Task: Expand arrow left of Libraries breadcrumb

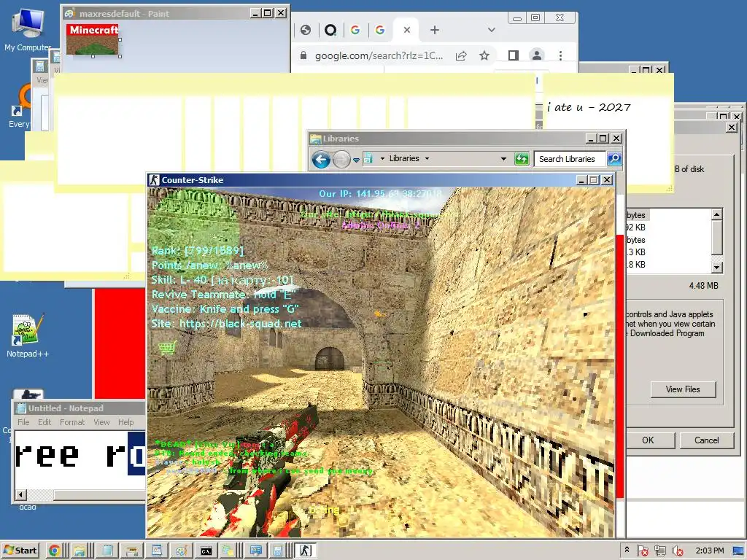Action: tap(382, 158)
